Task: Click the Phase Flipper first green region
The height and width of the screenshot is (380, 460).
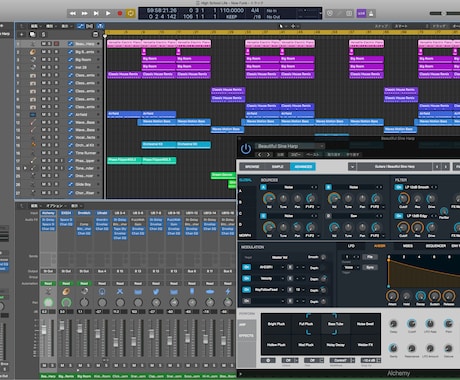Action: pyautogui.click(x=124, y=160)
